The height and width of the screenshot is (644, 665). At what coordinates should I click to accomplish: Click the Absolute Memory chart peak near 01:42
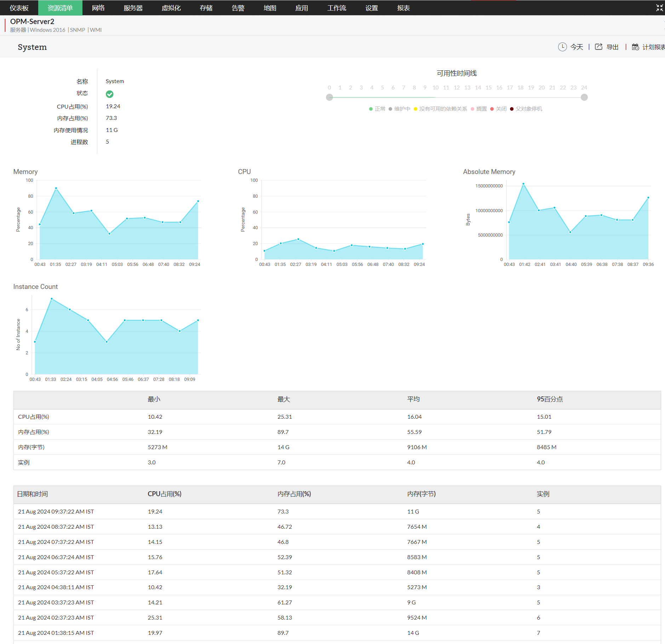point(523,184)
